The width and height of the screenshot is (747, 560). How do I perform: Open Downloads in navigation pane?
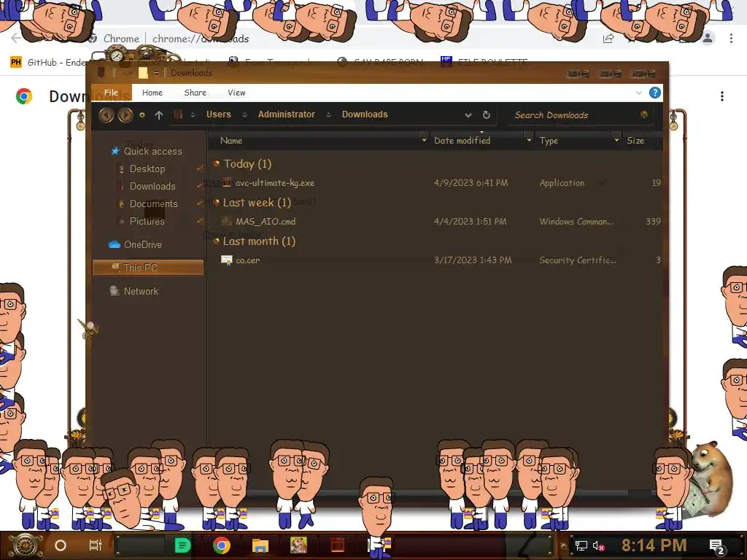pos(152,187)
